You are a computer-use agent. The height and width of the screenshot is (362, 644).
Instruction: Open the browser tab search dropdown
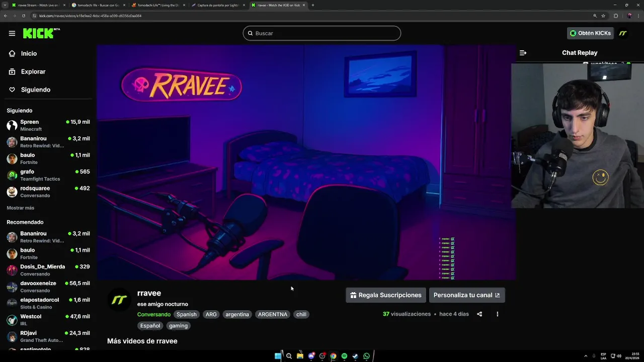pyautogui.click(x=5, y=5)
